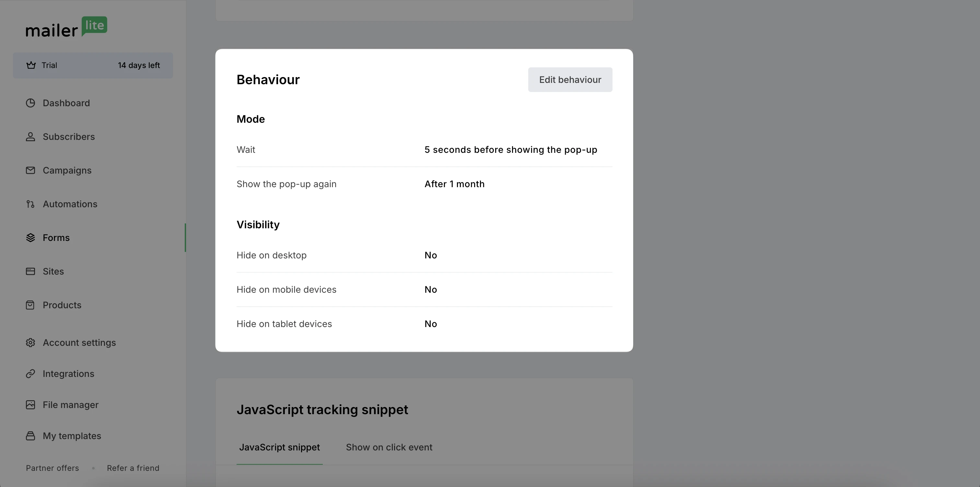The width and height of the screenshot is (980, 487).
Task: Click the Dashboard pie-chart icon
Action: [30, 103]
